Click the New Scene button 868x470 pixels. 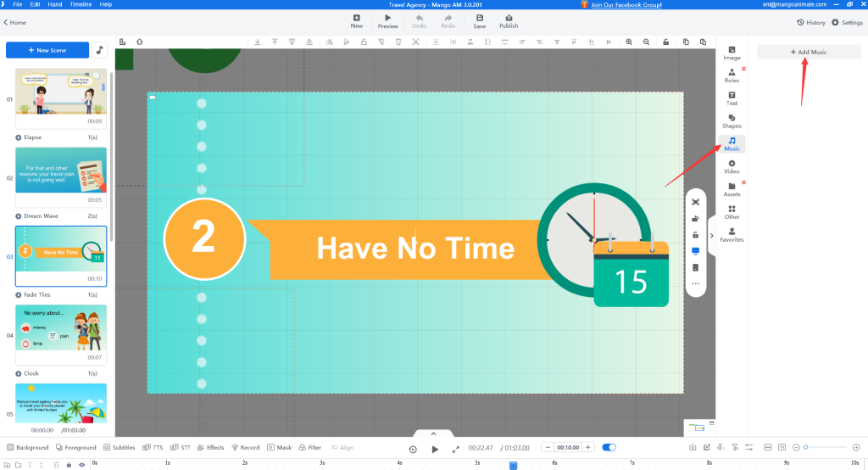47,51
